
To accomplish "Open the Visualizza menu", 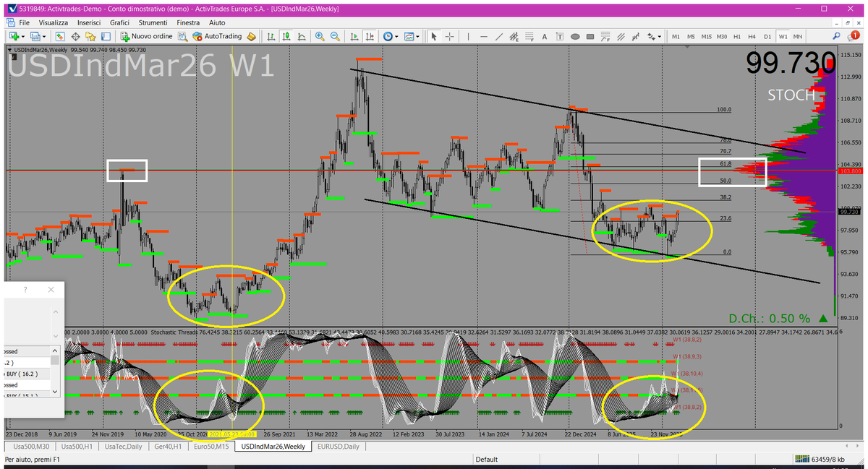I will pos(54,22).
